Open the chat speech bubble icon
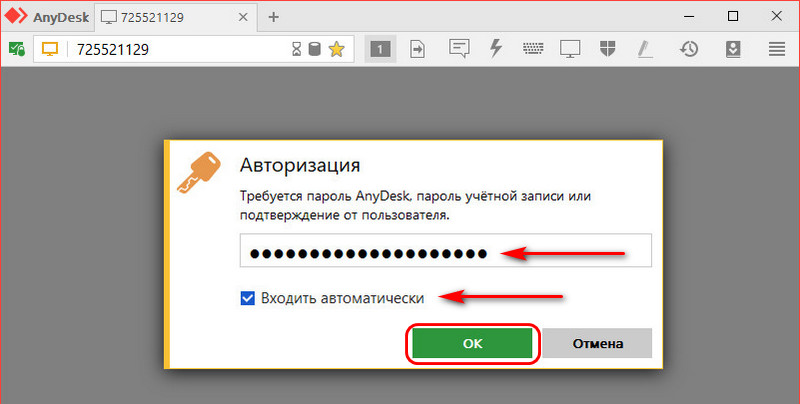800x404 pixels. coord(459,48)
